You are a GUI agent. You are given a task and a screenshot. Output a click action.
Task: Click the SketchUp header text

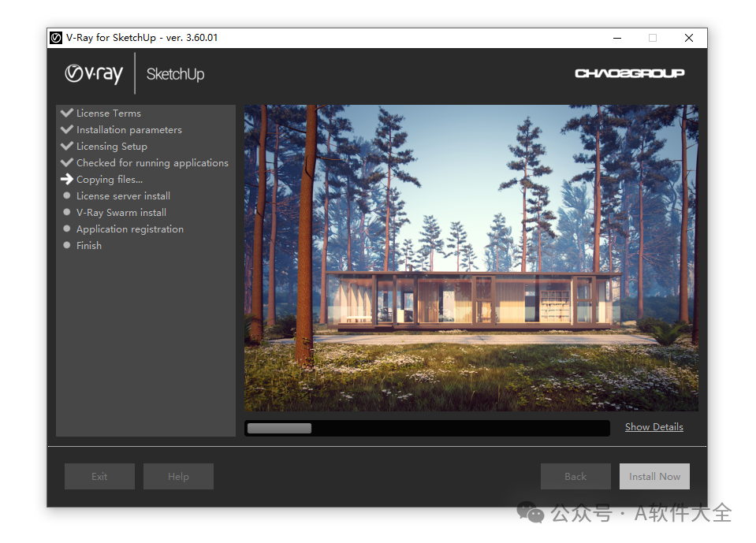[x=176, y=74]
